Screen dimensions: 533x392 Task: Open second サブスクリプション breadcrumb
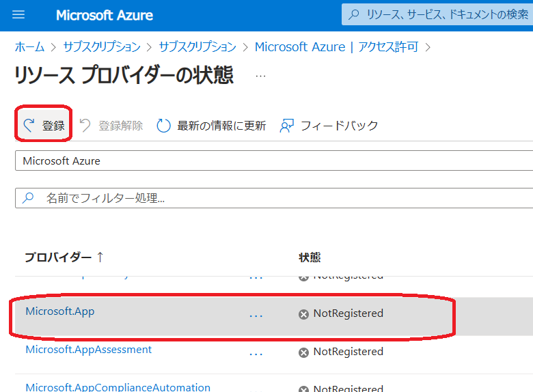[x=197, y=46]
